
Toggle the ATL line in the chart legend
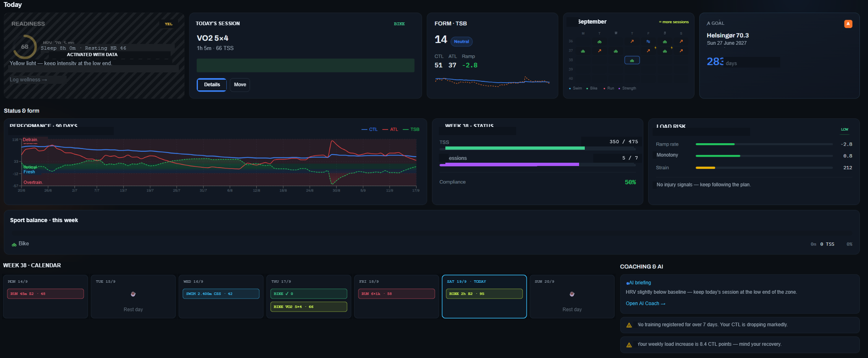[x=391, y=129]
